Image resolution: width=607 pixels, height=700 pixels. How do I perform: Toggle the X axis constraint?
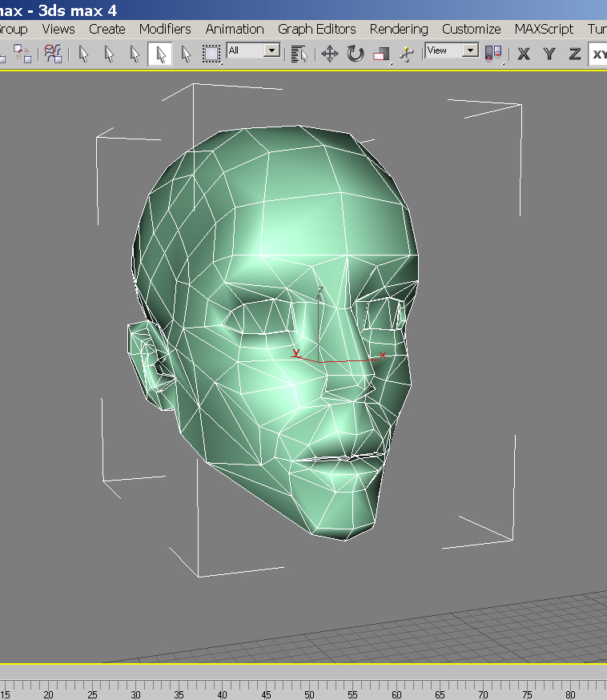(524, 54)
